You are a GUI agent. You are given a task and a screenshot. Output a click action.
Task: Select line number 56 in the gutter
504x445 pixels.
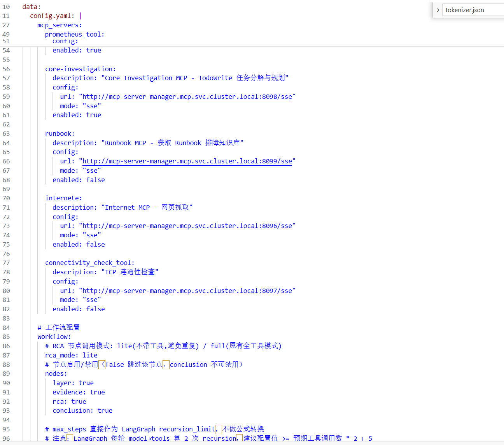click(6, 69)
